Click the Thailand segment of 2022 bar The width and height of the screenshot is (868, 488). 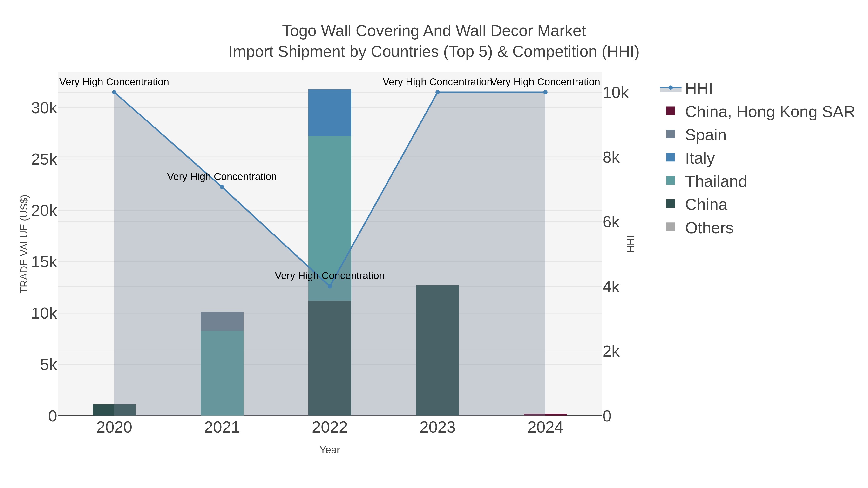pos(330,218)
